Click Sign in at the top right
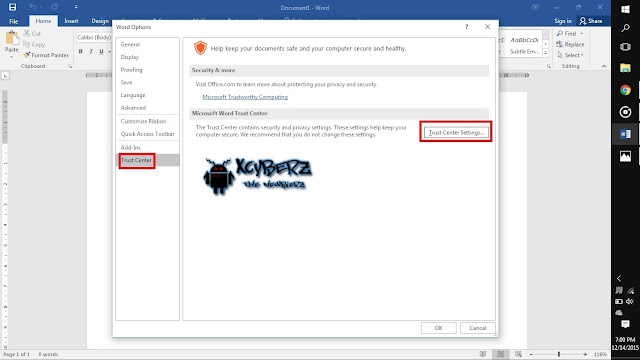The width and height of the screenshot is (640, 360). pyautogui.click(x=563, y=21)
